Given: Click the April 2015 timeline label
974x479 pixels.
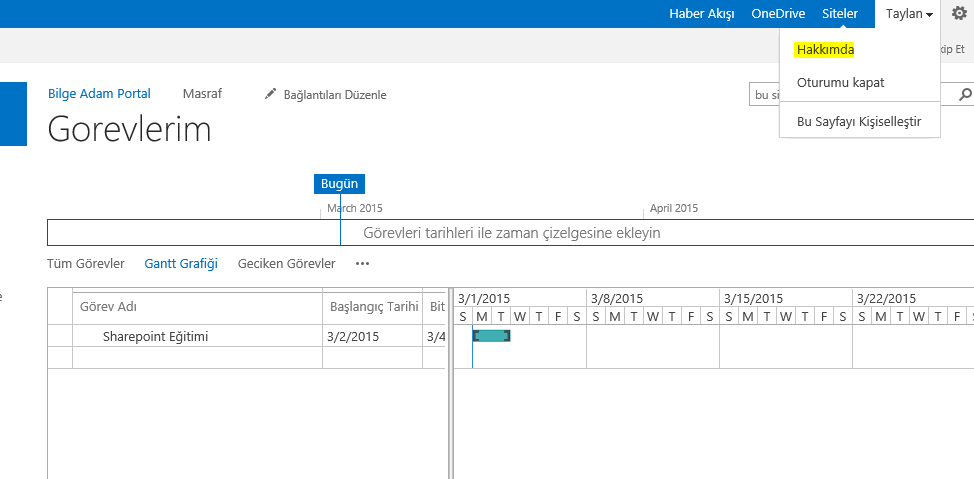Looking at the screenshot, I should [674, 208].
